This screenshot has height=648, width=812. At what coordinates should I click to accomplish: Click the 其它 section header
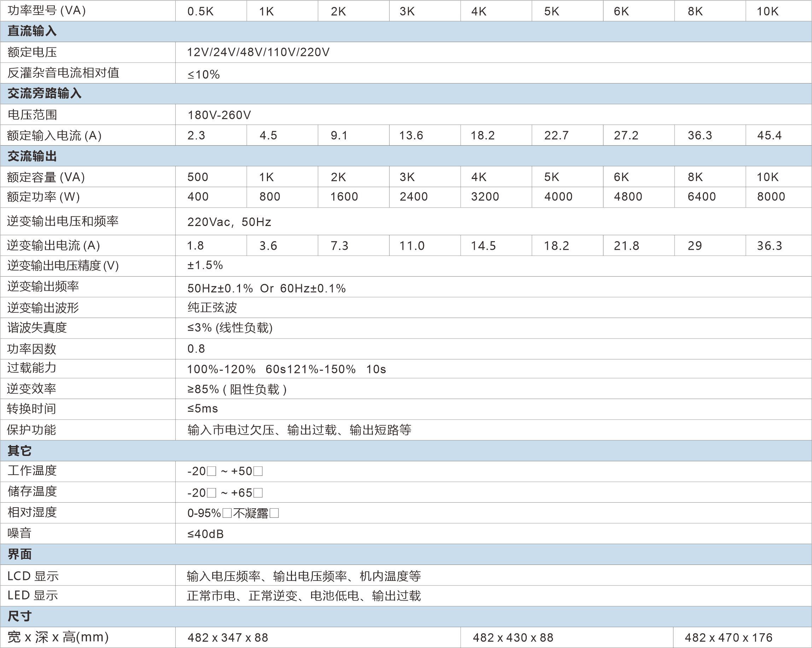coord(19,451)
